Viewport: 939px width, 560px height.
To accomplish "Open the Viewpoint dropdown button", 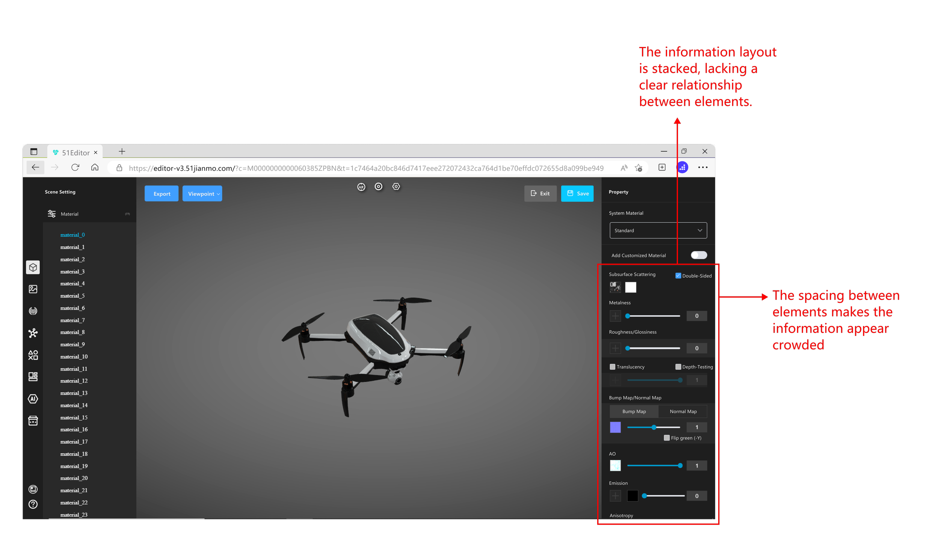I will tap(202, 194).
